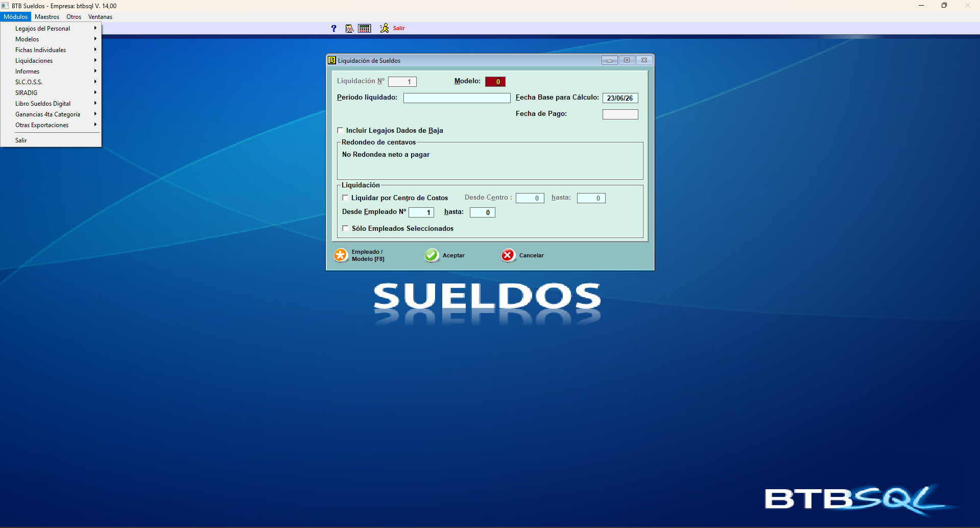Viewport: 980px width, 528px height.
Task: Tick Sólo Empleados Seleccionados checkbox
Action: [345, 228]
